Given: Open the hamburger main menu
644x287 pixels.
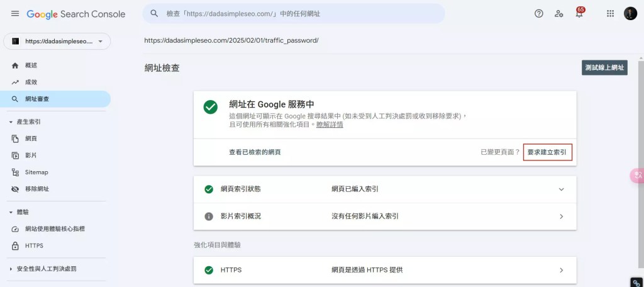Looking at the screenshot, I should 15,14.
